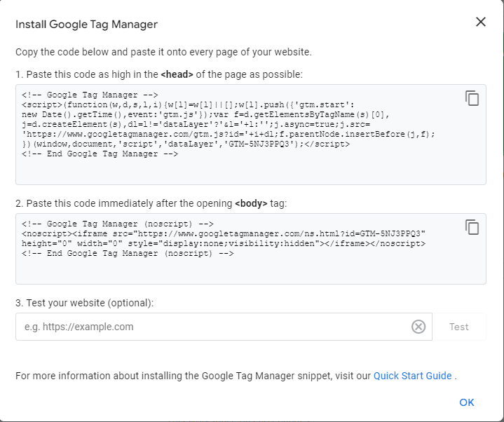Viewport: 504px width, 422px height.
Task: Click "3. Test your website (optional):" label
Action: click(85, 303)
